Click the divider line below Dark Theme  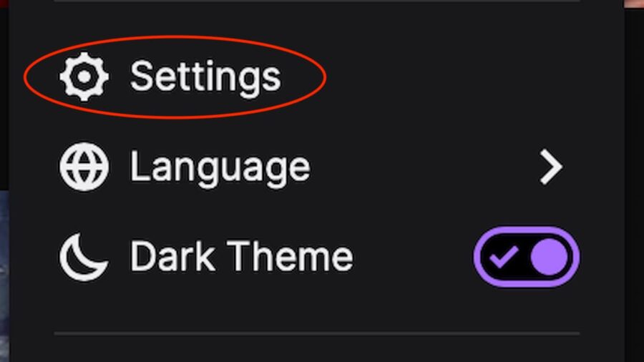[x=317, y=333]
